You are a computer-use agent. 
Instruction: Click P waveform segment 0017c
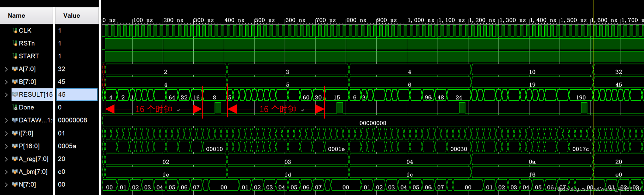point(581,146)
